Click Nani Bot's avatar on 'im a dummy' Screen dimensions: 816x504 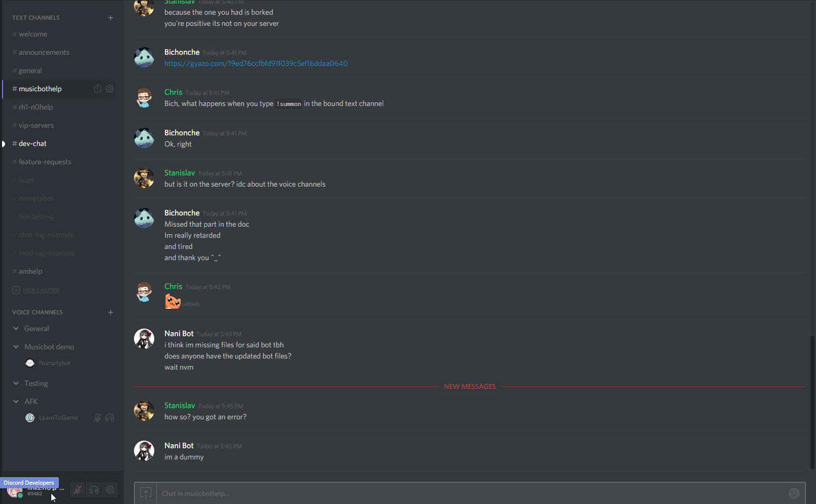[x=144, y=451]
